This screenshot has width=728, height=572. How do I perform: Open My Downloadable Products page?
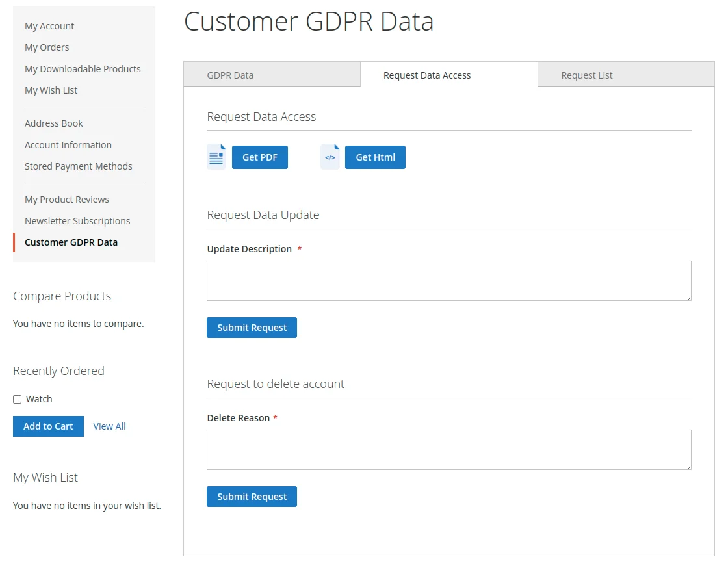coord(83,69)
